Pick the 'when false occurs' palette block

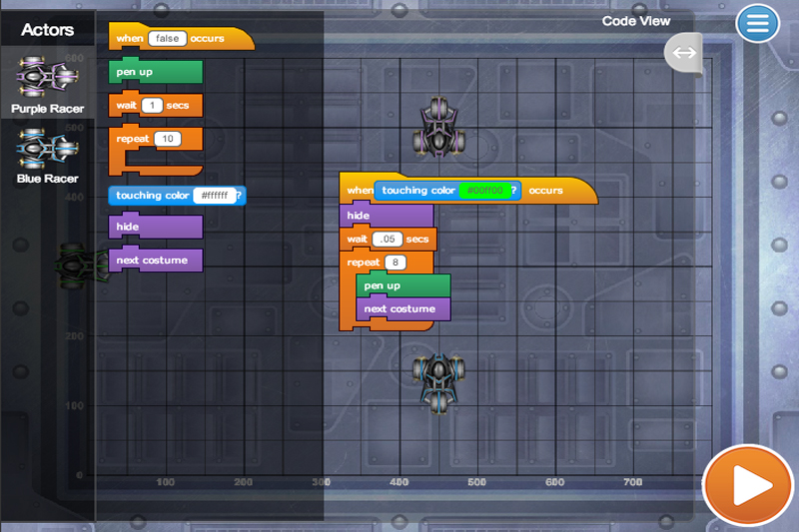(x=182, y=37)
